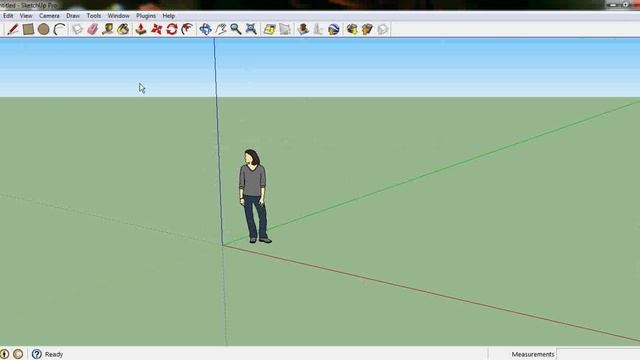Select the Circle tool

(44, 29)
